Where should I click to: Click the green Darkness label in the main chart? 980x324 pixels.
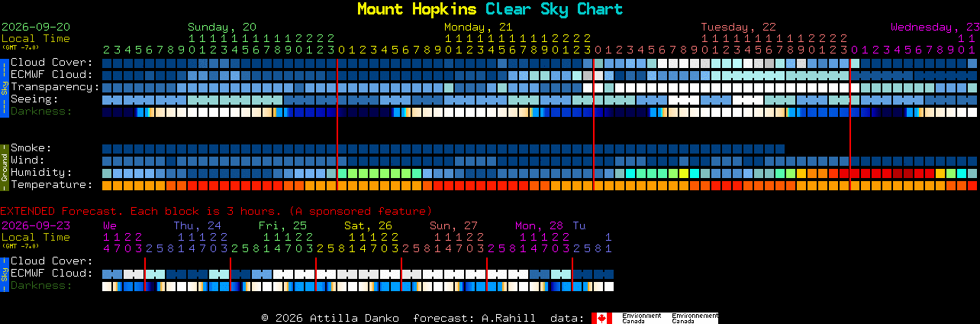point(40,112)
